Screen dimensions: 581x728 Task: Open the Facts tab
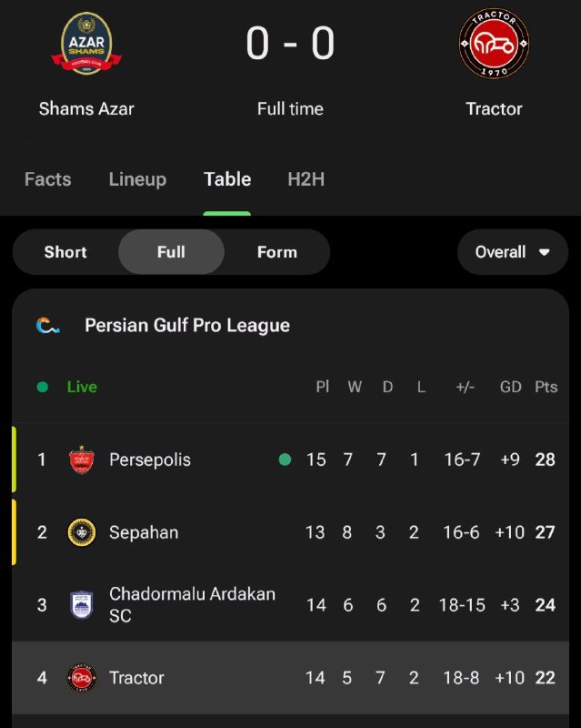pyautogui.click(x=47, y=179)
